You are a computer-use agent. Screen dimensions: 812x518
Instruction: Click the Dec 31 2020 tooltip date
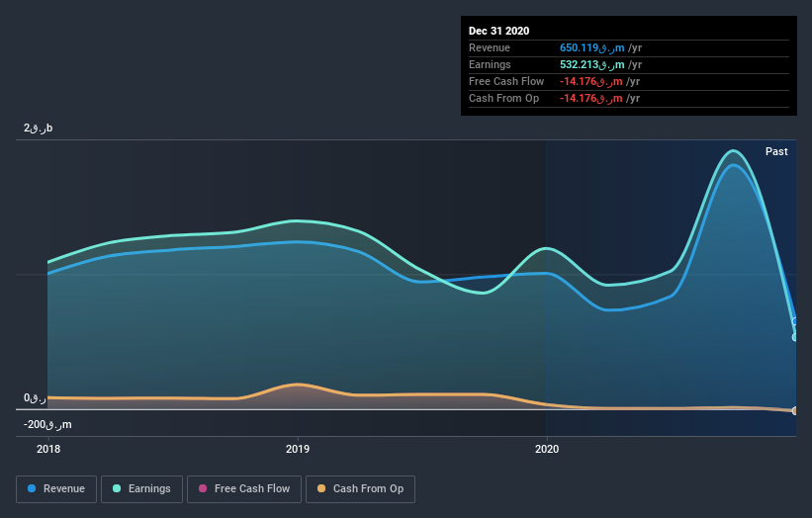tap(498, 31)
